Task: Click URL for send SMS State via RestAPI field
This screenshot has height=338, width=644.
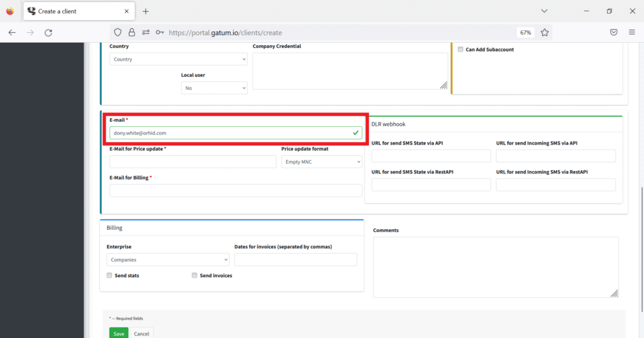Action: pos(431,185)
